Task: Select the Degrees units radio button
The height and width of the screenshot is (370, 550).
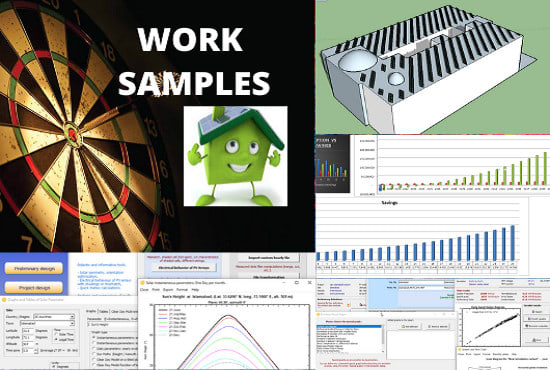Action: (54, 366)
